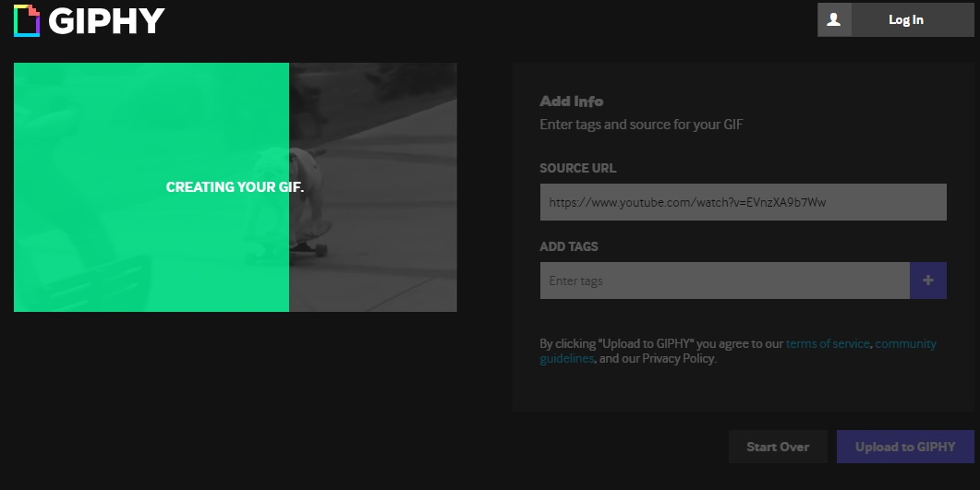
Task: Click the CREATING YOUR GIF message
Action: tap(235, 187)
